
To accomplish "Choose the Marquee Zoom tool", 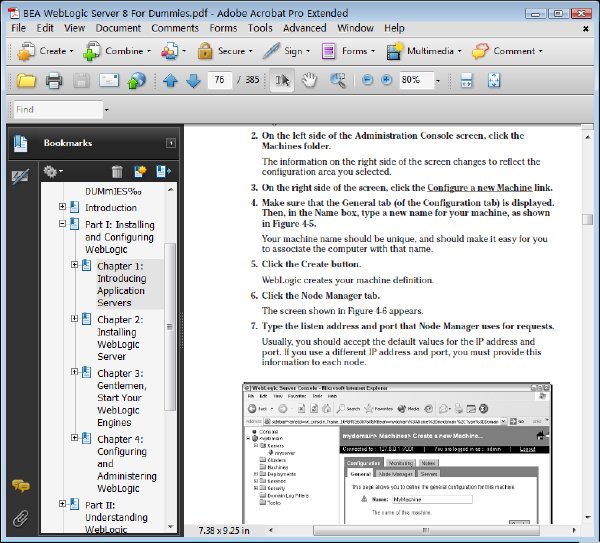I will (338, 80).
